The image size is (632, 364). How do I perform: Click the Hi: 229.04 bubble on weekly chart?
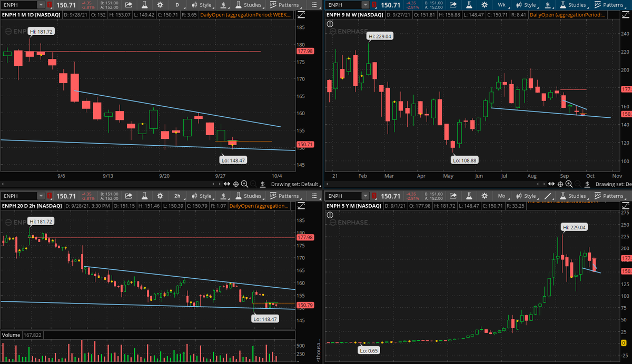(x=380, y=36)
